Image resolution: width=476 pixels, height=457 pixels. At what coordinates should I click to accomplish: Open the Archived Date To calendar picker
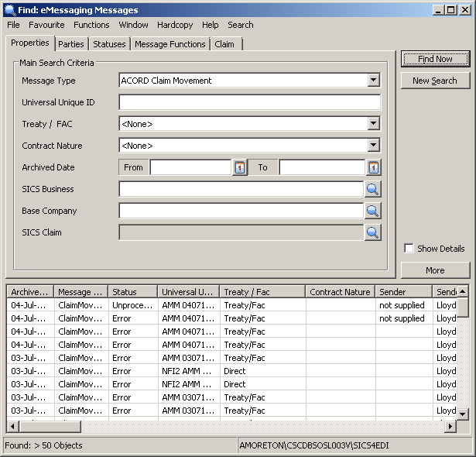point(373,167)
